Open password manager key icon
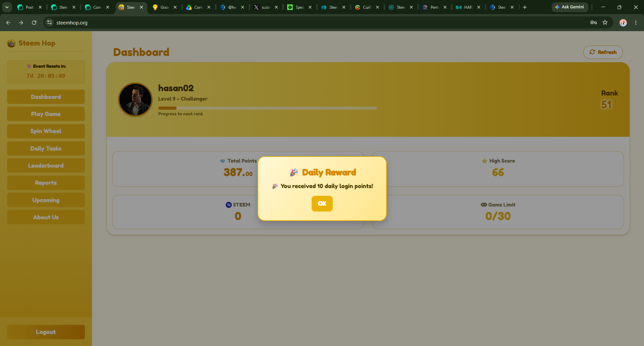Screen dimensions: 644x346 pyautogui.click(x=593, y=22)
